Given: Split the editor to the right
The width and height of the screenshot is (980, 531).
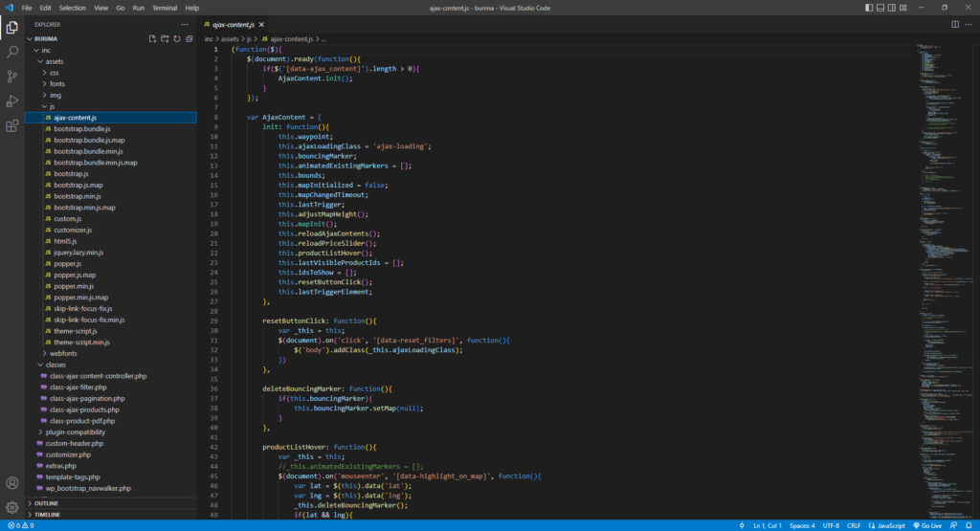Looking at the screenshot, I should pyautogui.click(x=955, y=24).
